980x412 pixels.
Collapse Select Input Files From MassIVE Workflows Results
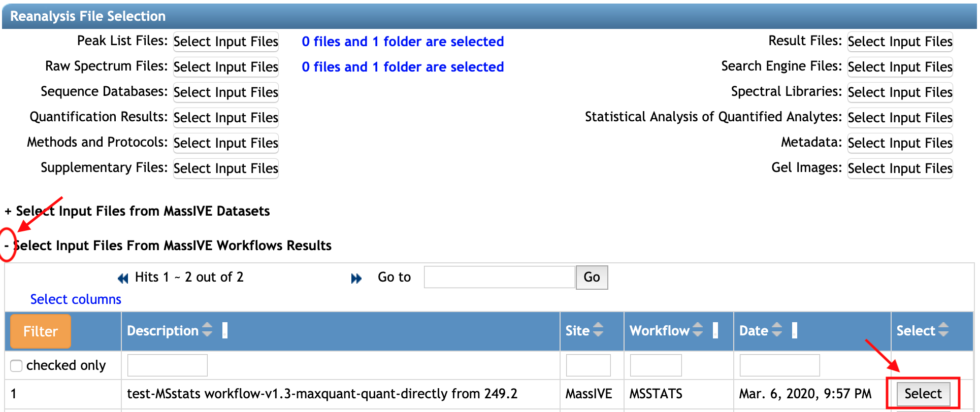[7, 246]
